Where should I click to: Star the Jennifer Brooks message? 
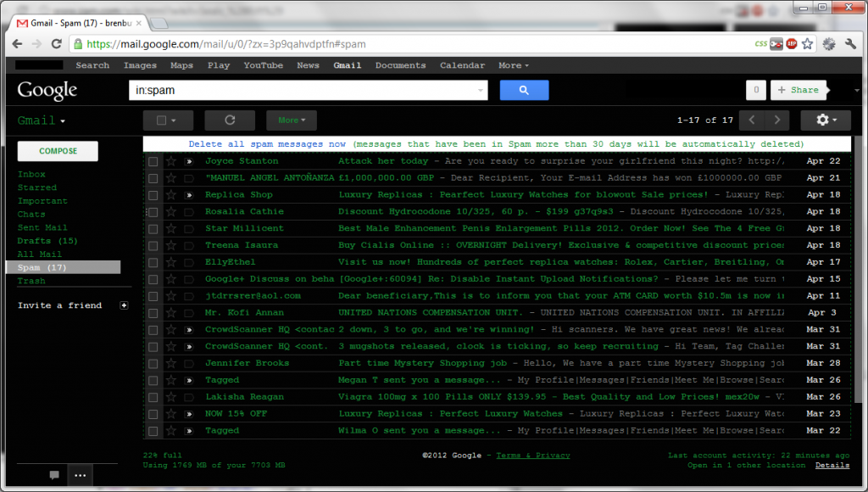point(171,363)
